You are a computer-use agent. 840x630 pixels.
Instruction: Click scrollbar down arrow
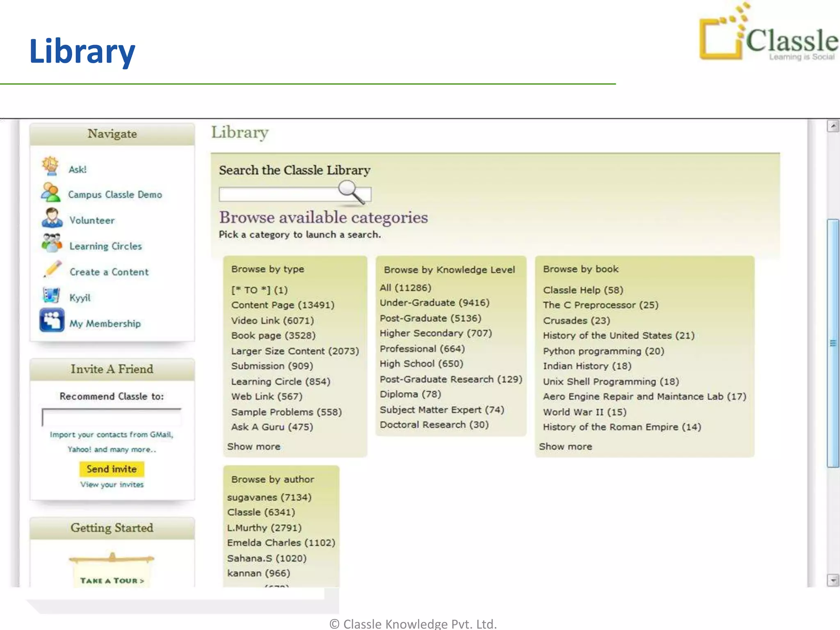833,580
